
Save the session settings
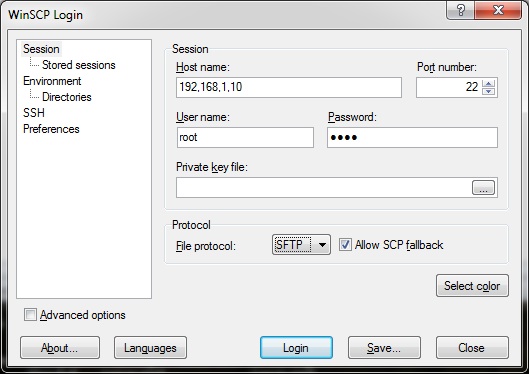click(384, 348)
